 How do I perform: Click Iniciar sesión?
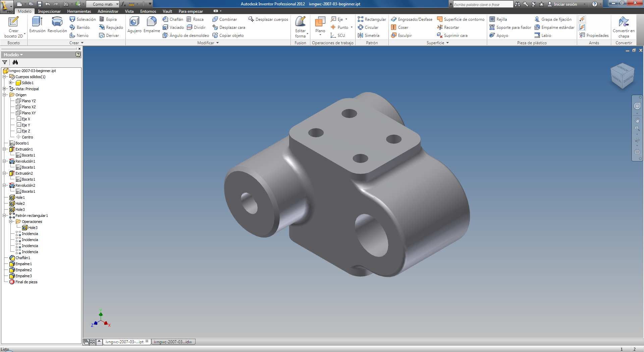(562, 4)
